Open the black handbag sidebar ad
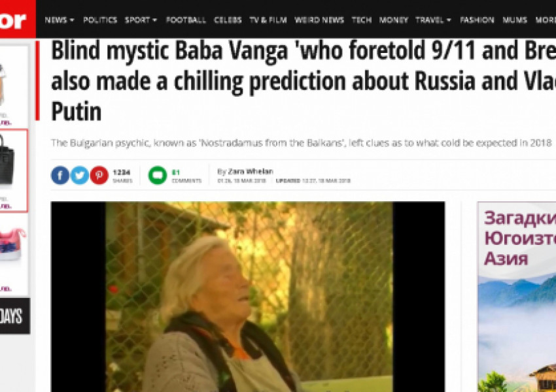 click(13, 171)
